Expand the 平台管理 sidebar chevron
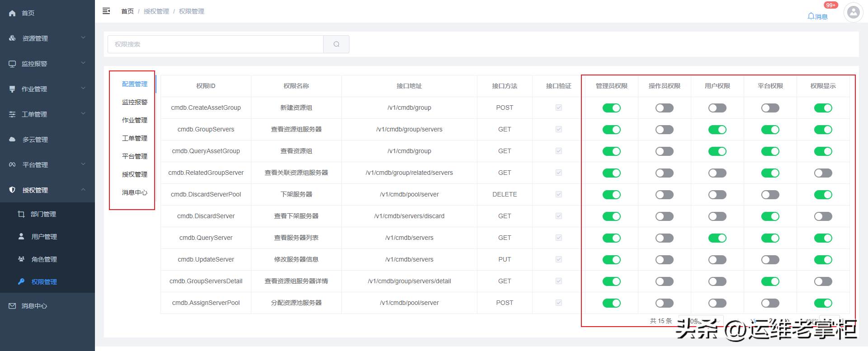 point(83,164)
